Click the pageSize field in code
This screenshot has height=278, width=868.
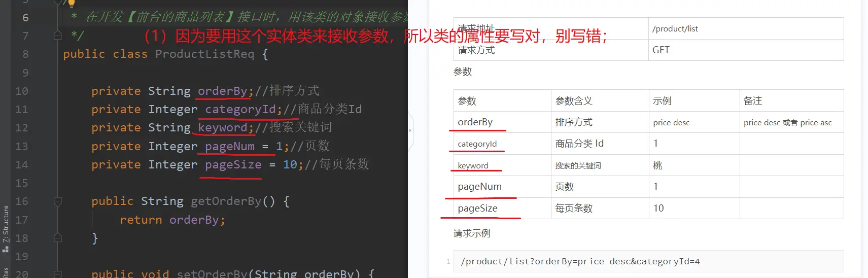click(233, 164)
